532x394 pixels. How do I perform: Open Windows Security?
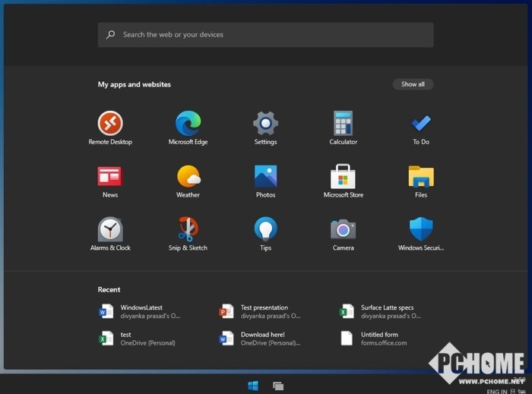click(x=420, y=230)
